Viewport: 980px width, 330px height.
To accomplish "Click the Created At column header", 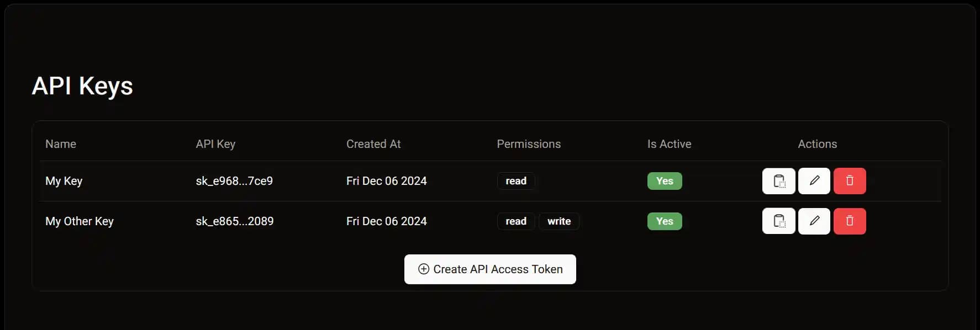I will pyautogui.click(x=373, y=143).
